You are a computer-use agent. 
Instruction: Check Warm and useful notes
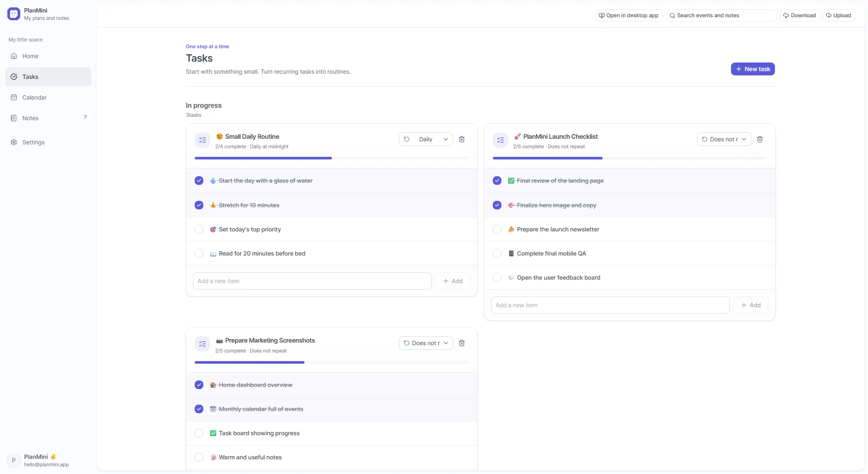(x=199, y=457)
